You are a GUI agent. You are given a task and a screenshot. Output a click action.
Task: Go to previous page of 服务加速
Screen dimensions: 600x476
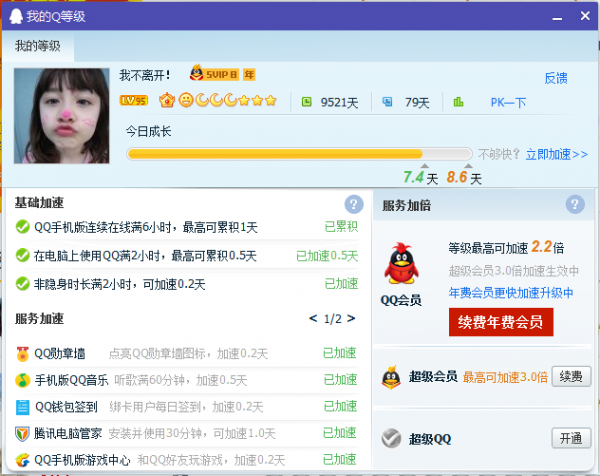[x=313, y=318]
